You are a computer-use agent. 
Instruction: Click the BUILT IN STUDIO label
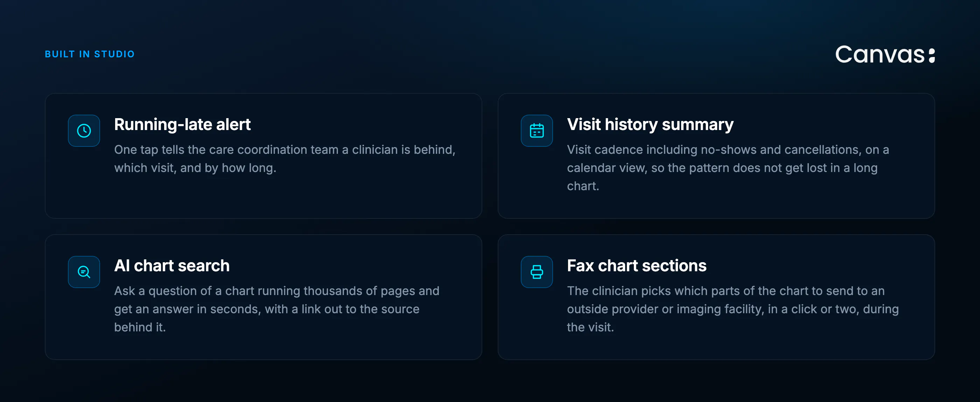(x=90, y=54)
